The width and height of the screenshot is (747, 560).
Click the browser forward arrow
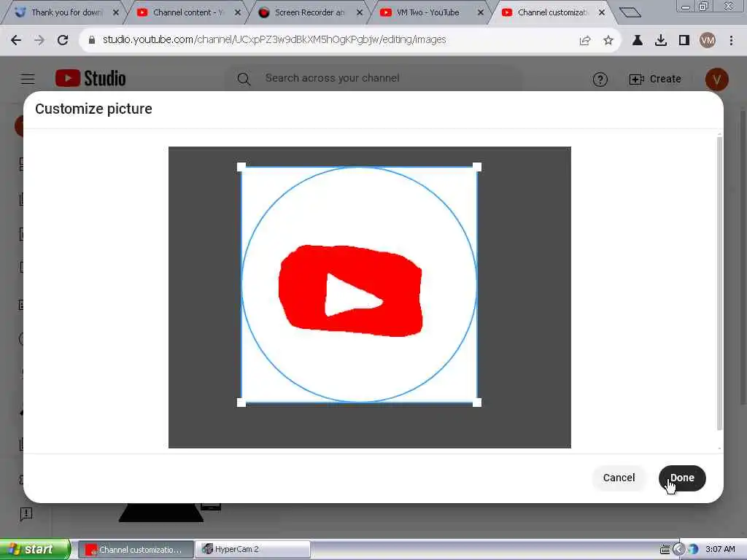tap(39, 40)
